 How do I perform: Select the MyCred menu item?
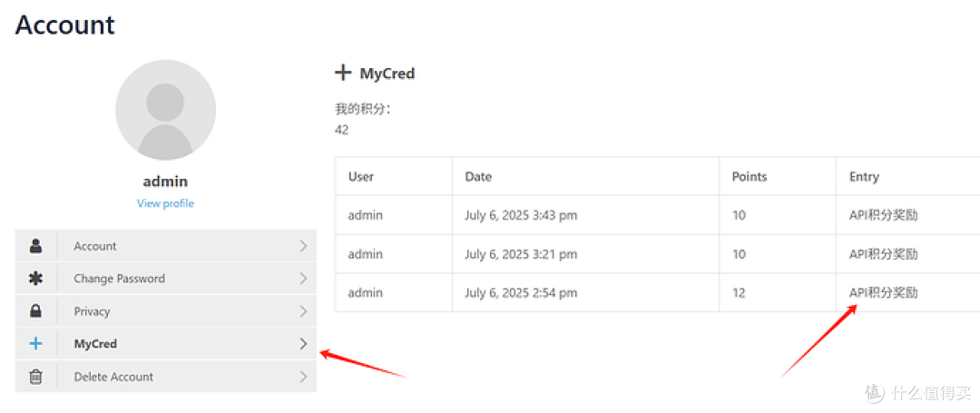click(x=166, y=344)
